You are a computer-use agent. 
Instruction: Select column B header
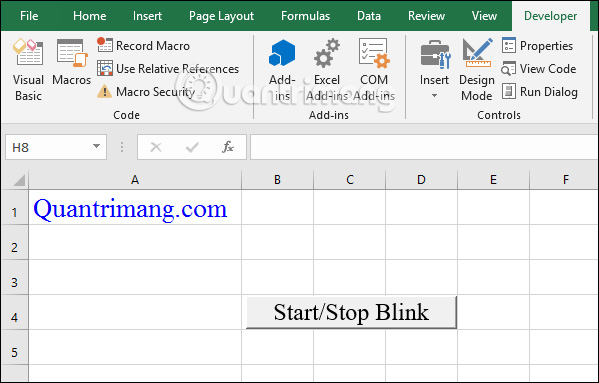click(277, 180)
